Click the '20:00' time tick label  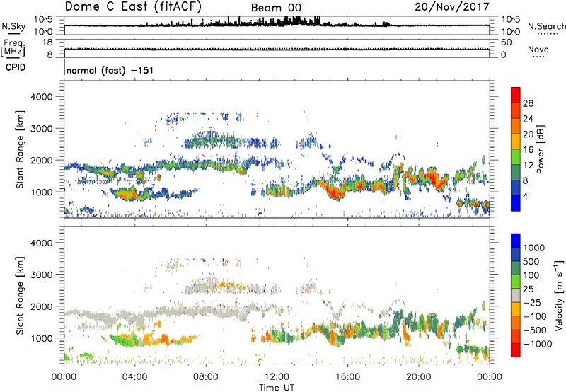pos(419,377)
